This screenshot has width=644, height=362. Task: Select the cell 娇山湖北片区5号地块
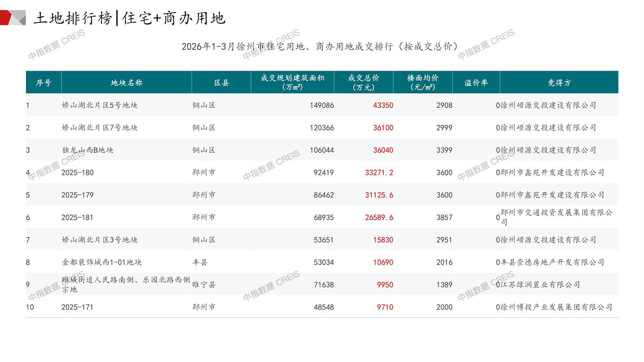(100, 105)
